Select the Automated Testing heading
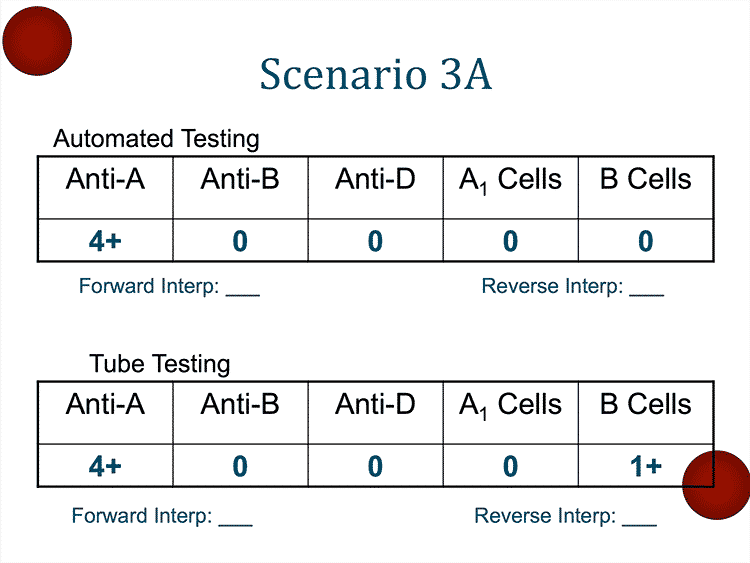 (156, 139)
